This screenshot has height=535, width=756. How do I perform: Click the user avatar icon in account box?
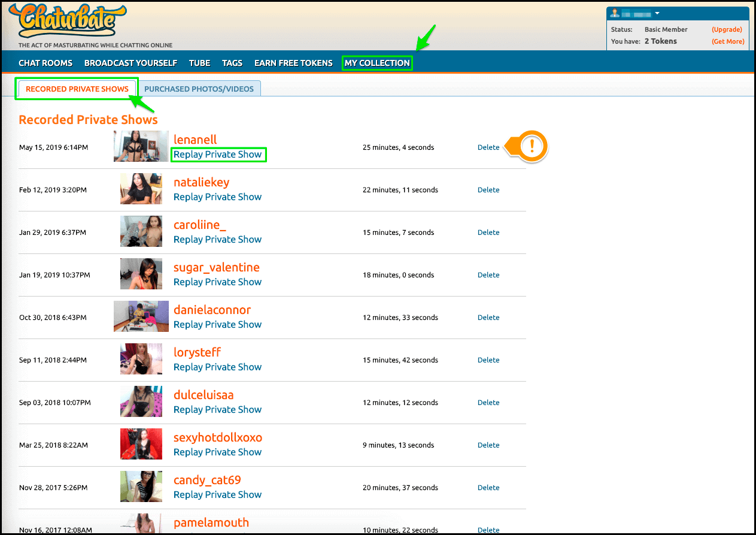tap(615, 13)
